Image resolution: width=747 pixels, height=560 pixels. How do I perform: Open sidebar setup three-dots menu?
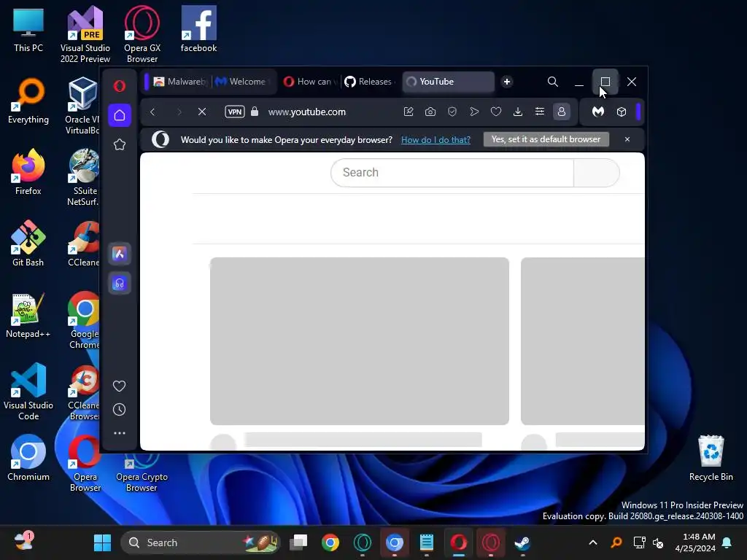(119, 433)
